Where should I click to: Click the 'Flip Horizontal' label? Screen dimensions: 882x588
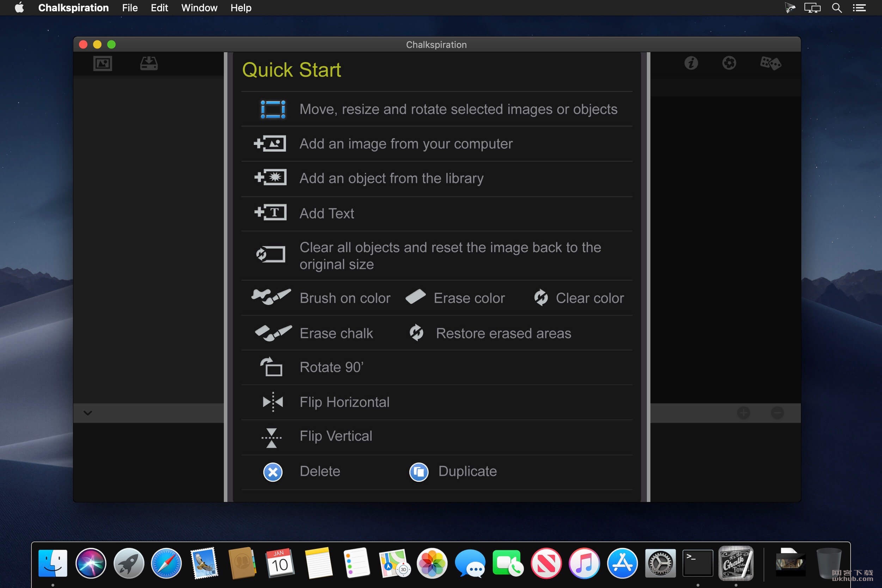pyautogui.click(x=344, y=402)
